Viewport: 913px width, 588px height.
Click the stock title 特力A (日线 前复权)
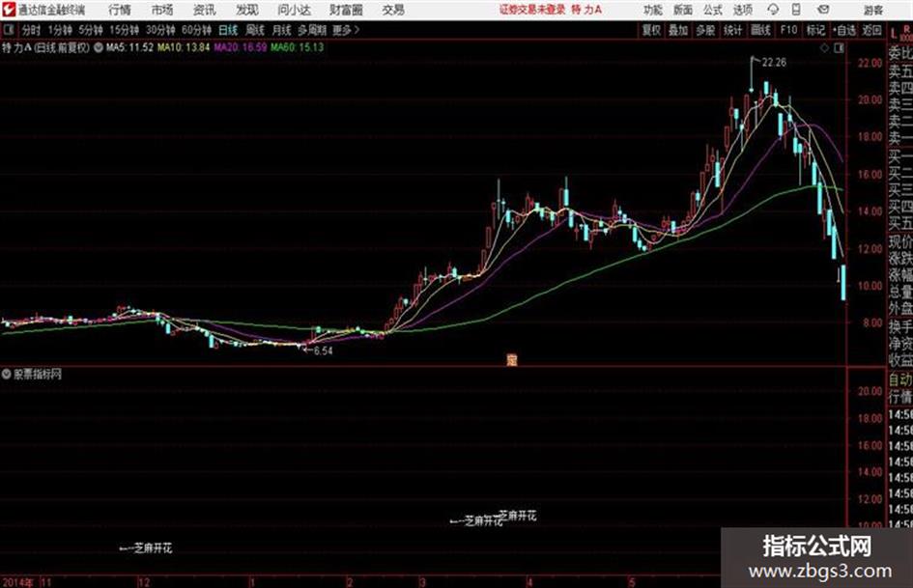[46, 47]
